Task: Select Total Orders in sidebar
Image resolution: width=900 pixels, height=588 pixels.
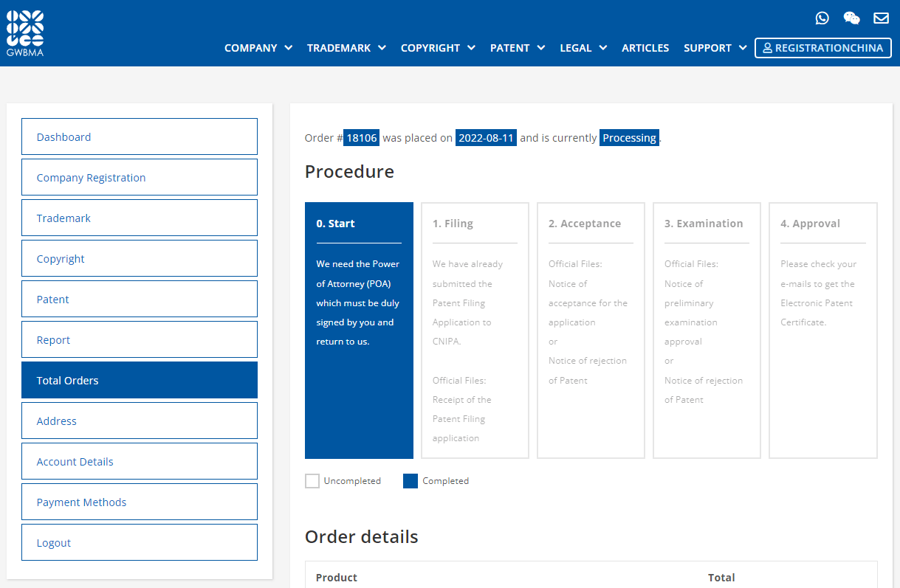Action: point(140,380)
